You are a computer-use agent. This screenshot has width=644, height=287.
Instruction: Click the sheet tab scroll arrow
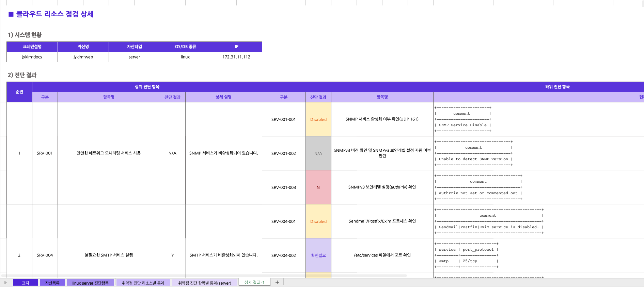(5, 283)
